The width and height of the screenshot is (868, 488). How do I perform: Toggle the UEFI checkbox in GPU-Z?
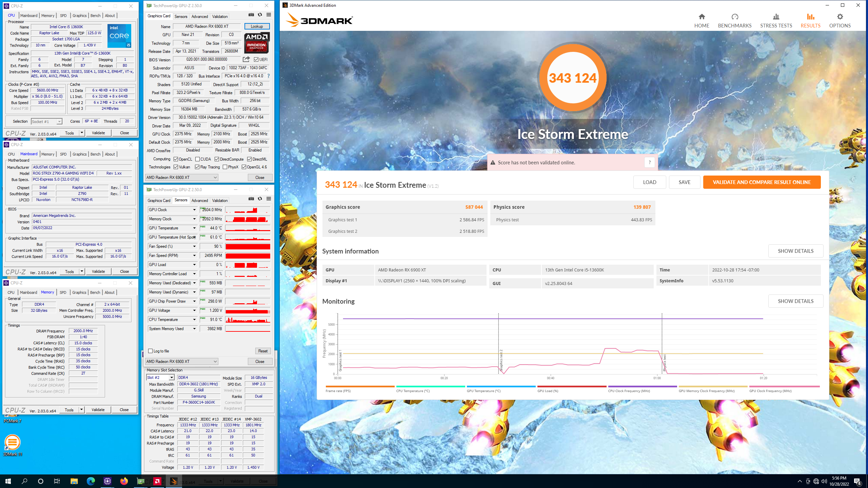pyautogui.click(x=256, y=60)
